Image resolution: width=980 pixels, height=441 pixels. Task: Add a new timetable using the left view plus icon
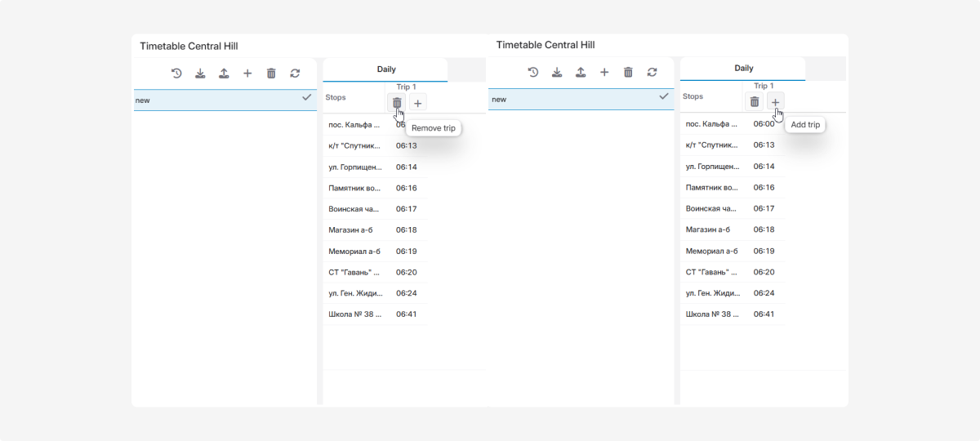pyautogui.click(x=247, y=73)
